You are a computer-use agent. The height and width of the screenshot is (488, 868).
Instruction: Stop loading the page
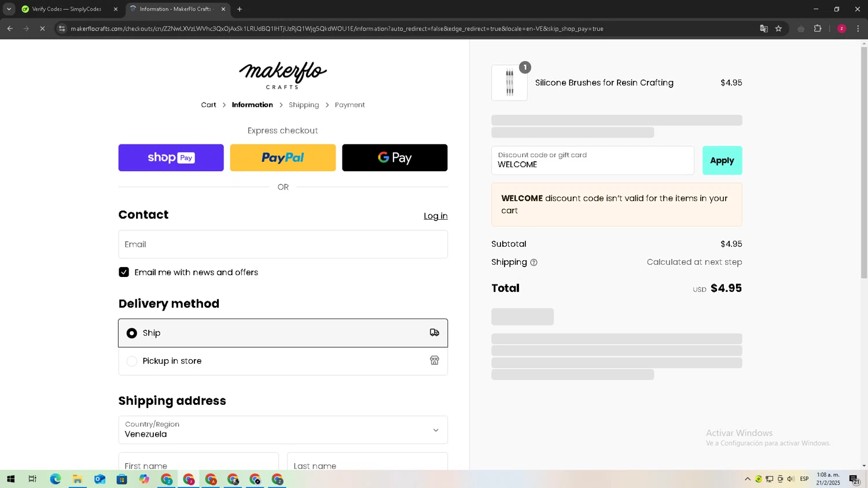tap(42, 28)
